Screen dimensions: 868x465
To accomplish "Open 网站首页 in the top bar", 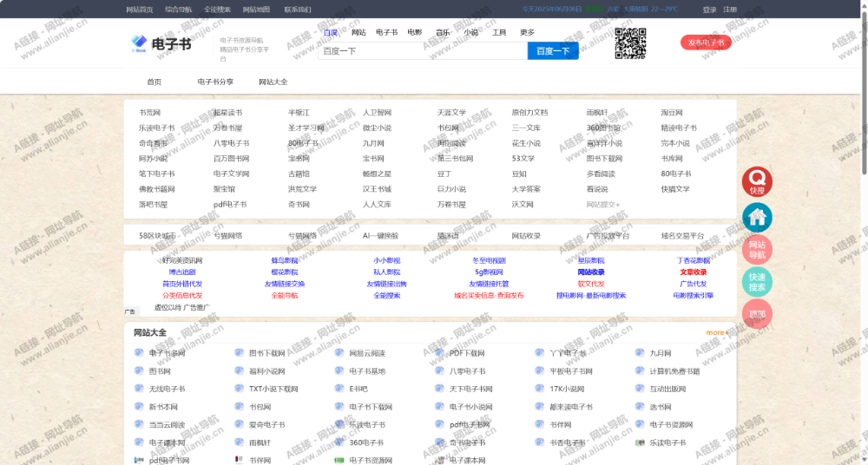I will click(140, 10).
